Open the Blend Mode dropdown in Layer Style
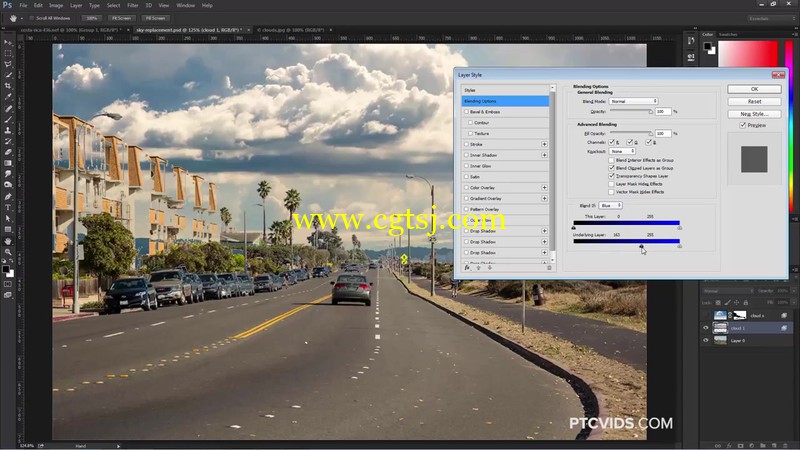800x450 pixels. pos(633,102)
